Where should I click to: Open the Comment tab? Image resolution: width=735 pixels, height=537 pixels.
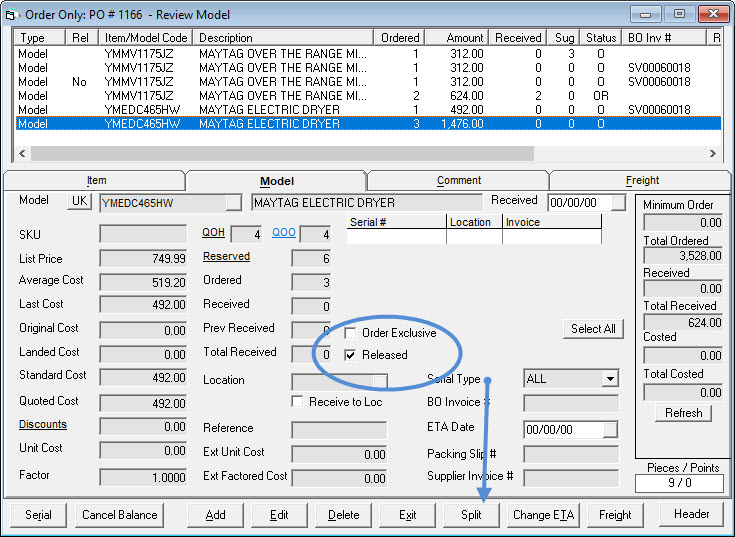[458, 181]
